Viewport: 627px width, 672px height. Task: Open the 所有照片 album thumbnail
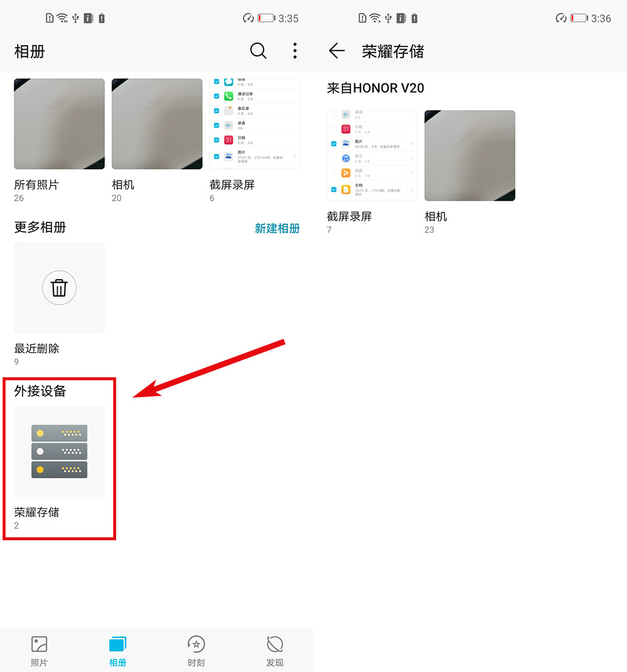(60, 124)
